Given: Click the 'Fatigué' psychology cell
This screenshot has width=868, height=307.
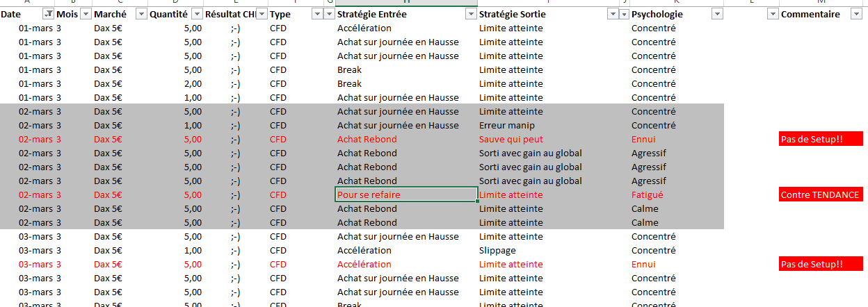Looking at the screenshot, I should point(648,195).
